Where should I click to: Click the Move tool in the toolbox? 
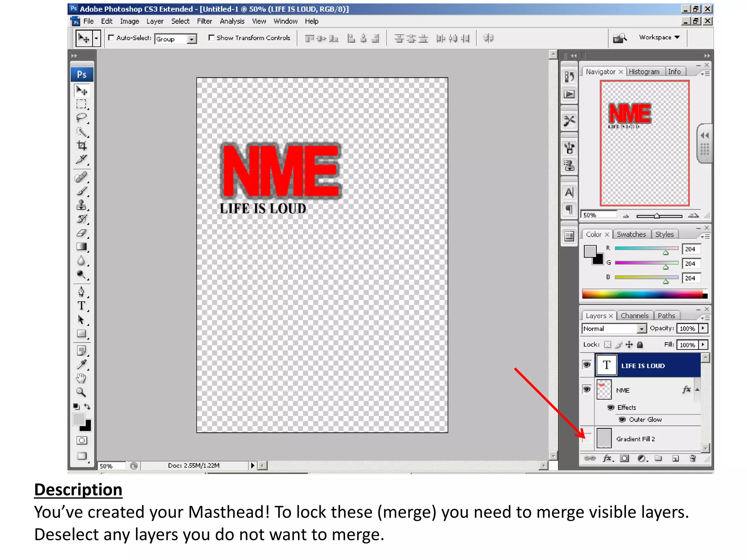(81, 90)
